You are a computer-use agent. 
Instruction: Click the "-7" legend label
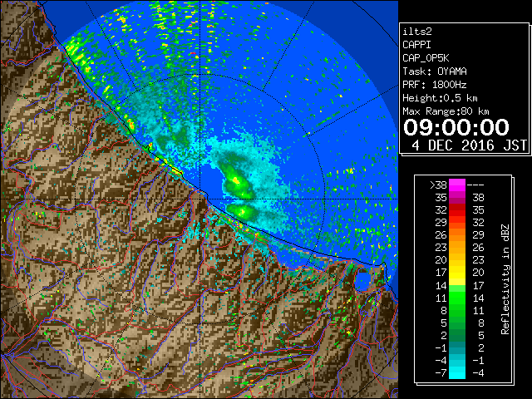(x=441, y=372)
